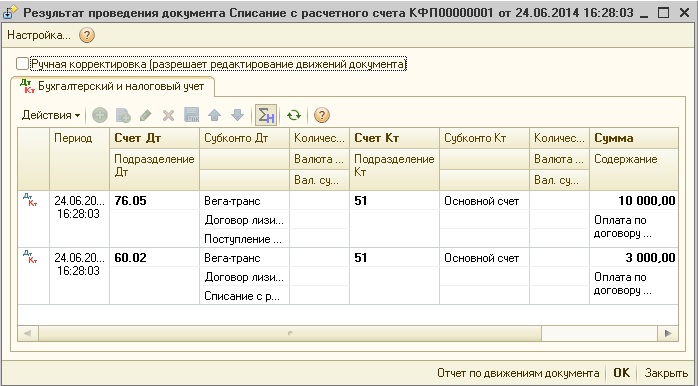Image resolution: width=698 pixels, height=386 pixels.
Task: Click credit account 51 in the 76.05 row
Action: pyautogui.click(x=394, y=201)
